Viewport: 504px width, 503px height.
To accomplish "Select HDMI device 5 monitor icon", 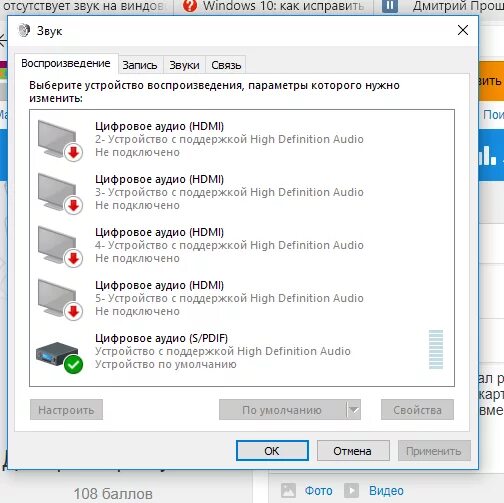I will (x=60, y=299).
